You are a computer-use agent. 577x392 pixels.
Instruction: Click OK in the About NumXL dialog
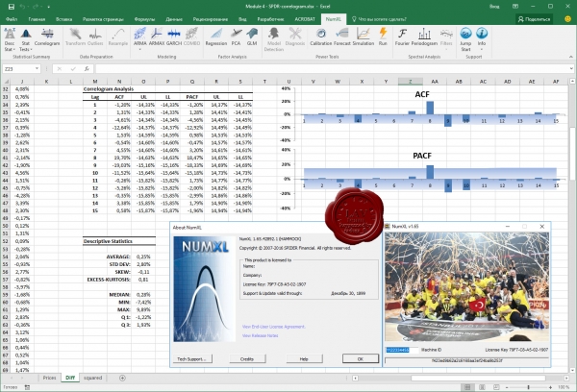[361, 359]
